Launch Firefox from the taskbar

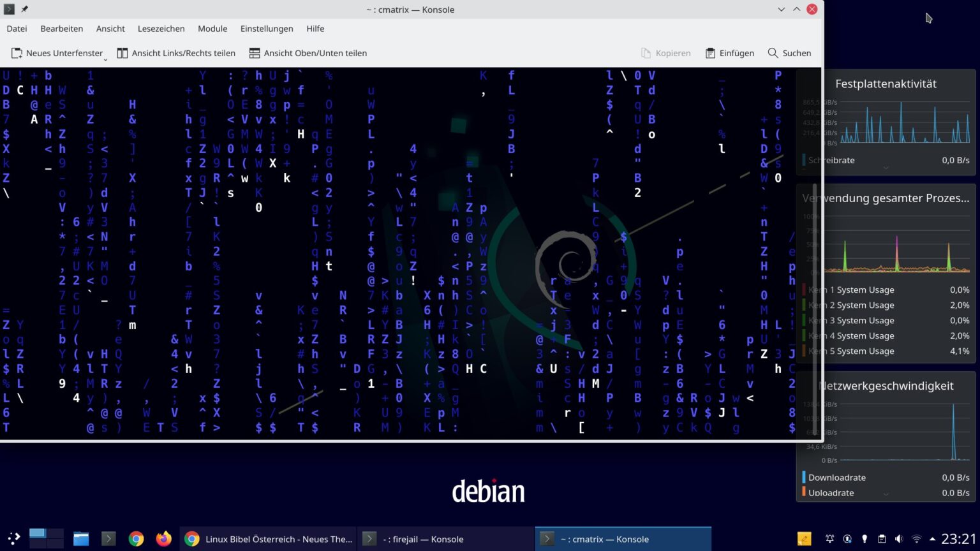163,539
